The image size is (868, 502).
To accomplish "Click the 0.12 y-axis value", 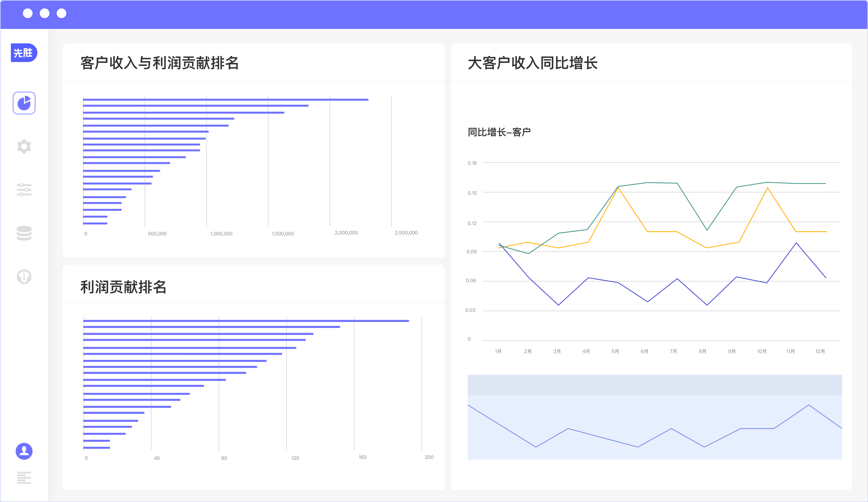I will pyautogui.click(x=472, y=224).
